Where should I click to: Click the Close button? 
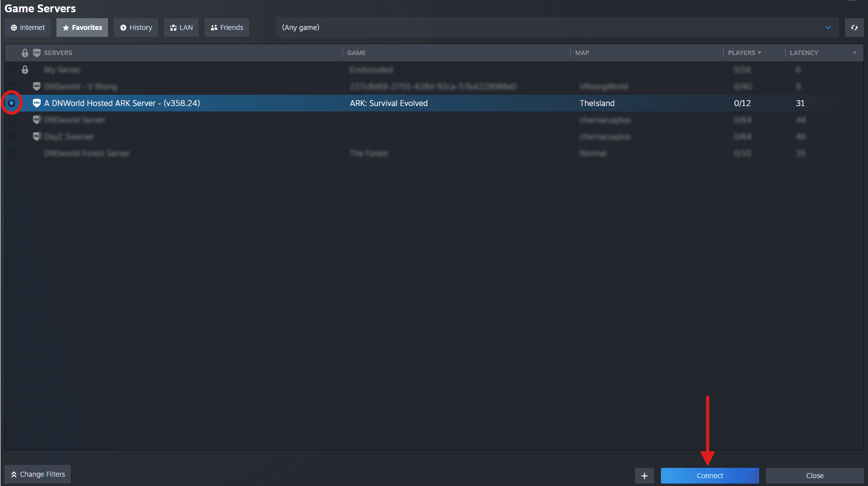click(815, 476)
